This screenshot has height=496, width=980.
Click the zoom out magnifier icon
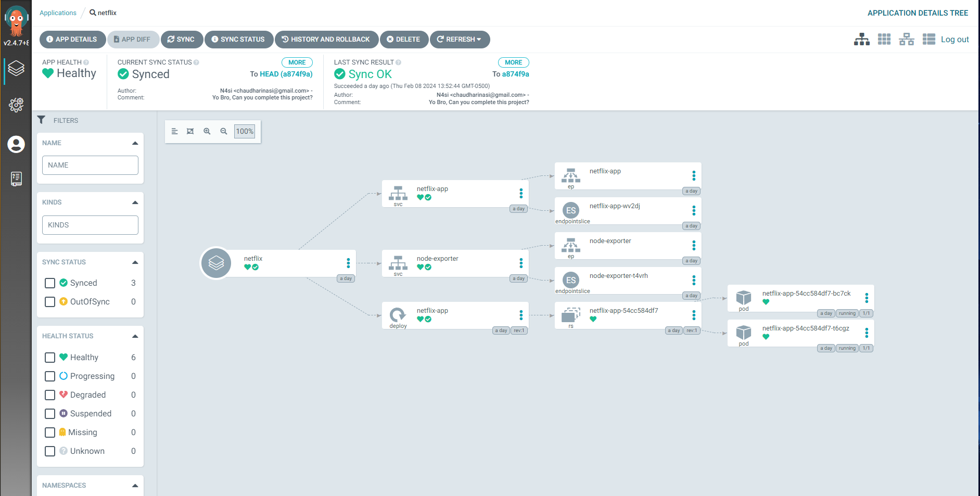click(x=224, y=131)
